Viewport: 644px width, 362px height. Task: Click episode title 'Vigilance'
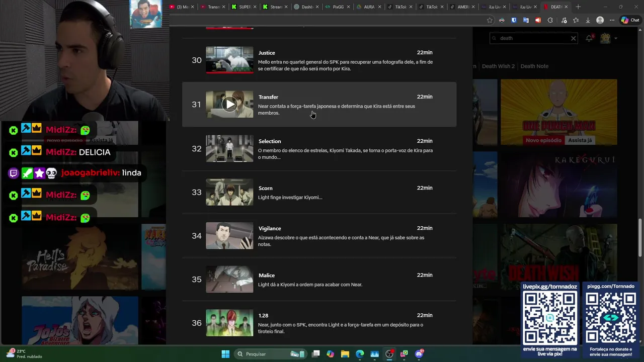coord(270,228)
